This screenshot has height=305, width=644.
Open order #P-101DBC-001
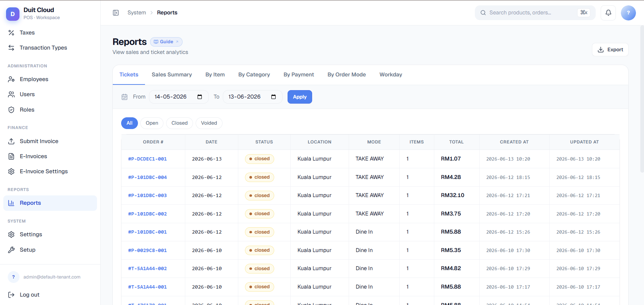click(x=147, y=232)
